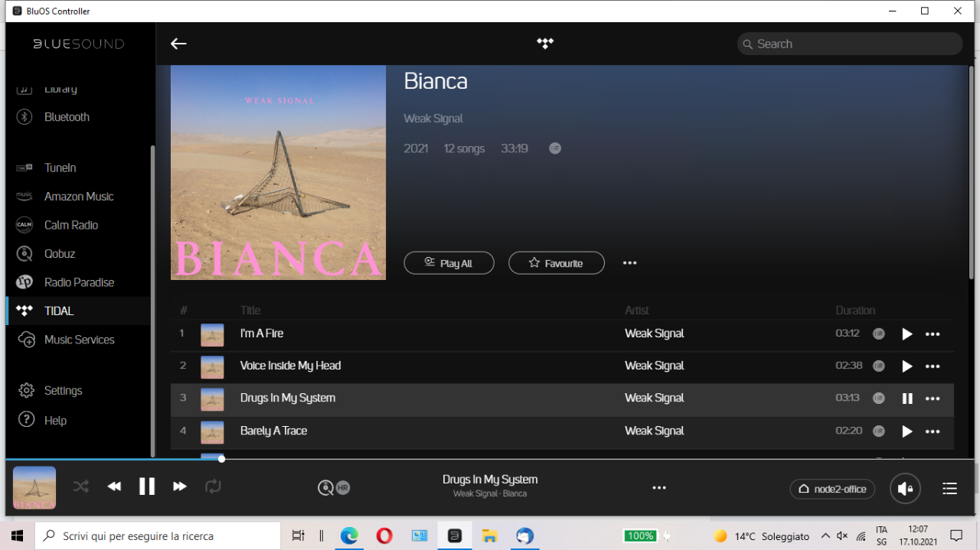Pause track Drugs In My System in list
This screenshot has width=980, height=550.
coord(907,399)
